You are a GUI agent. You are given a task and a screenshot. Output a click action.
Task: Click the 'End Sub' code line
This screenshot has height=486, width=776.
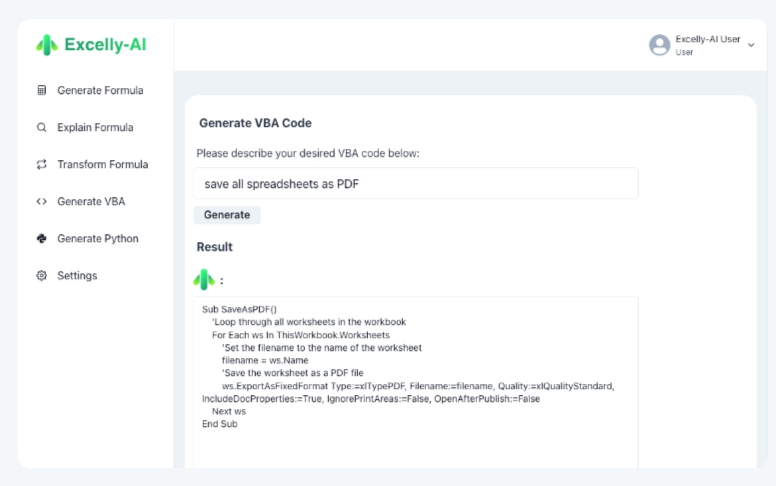click(x=220, y=424)
